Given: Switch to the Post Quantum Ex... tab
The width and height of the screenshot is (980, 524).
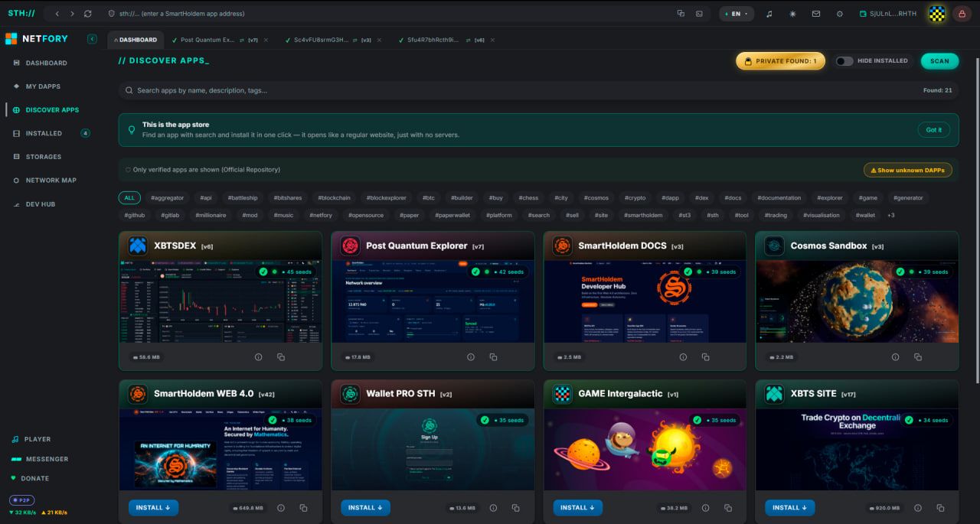Looking at the screenshot, I should coord(208,40).
